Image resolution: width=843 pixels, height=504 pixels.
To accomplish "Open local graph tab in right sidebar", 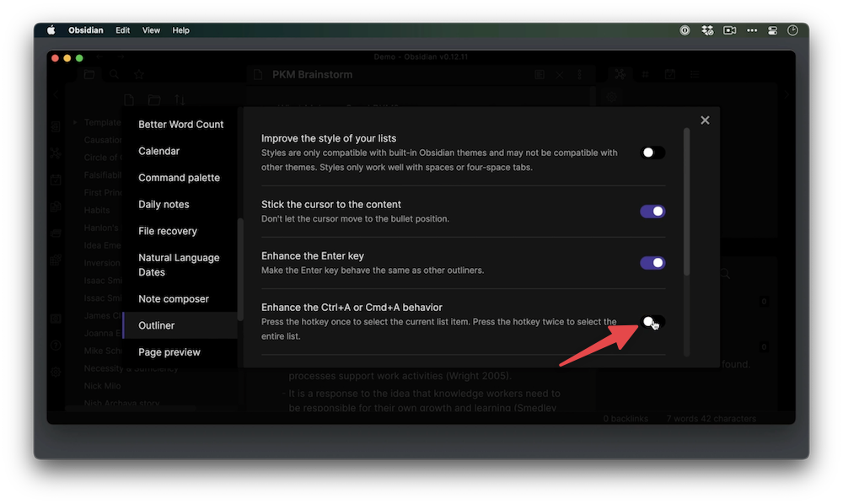I will click(620, 75).
